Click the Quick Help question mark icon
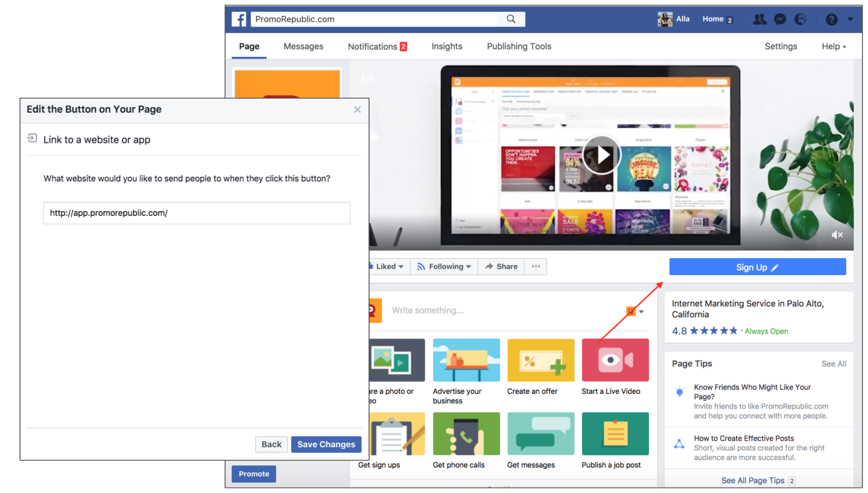Image resolution: width=868 pixels, height=493 pixels. [832, 19]
